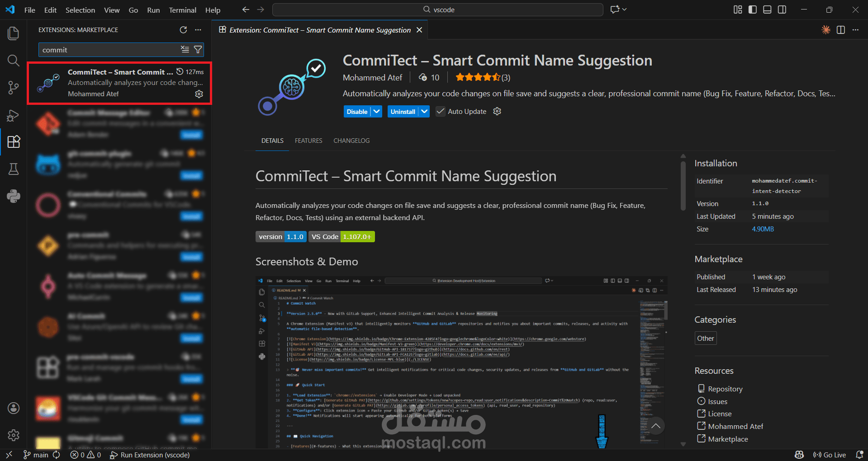
Task: Select the DETAILS tab
Action: coord(272,141)
